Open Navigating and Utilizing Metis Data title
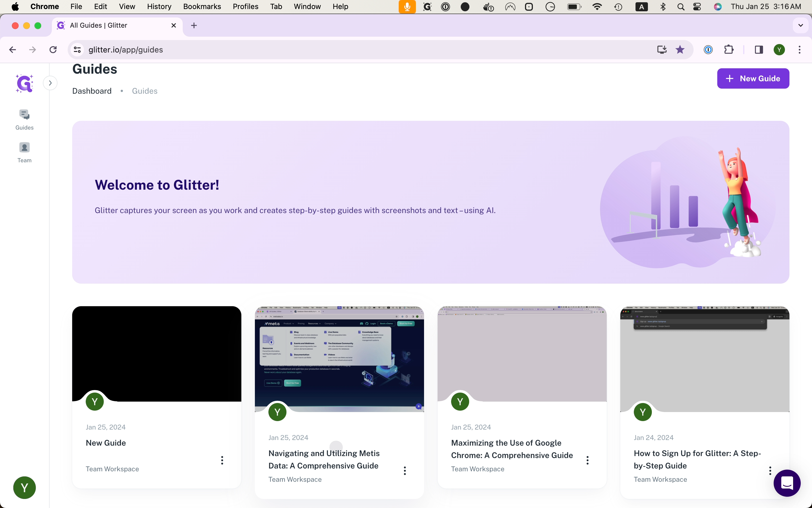812x508 pixels. point(324,460)
